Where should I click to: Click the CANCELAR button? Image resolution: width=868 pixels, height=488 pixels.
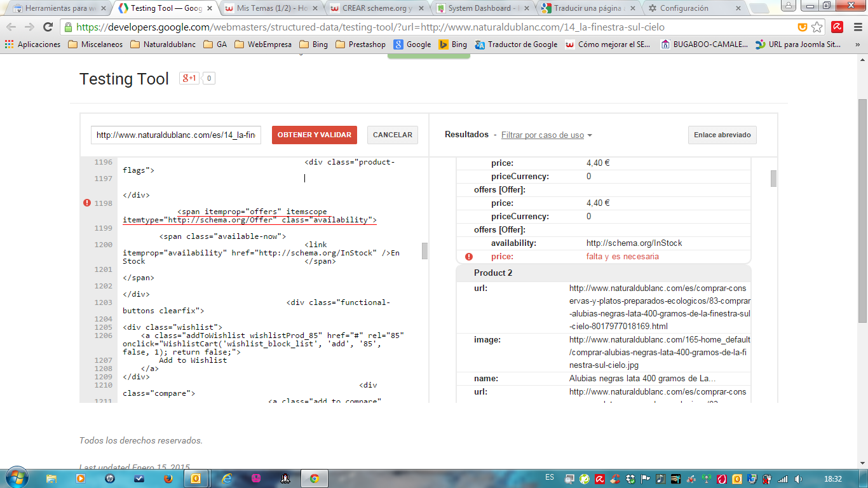point(393,135)
